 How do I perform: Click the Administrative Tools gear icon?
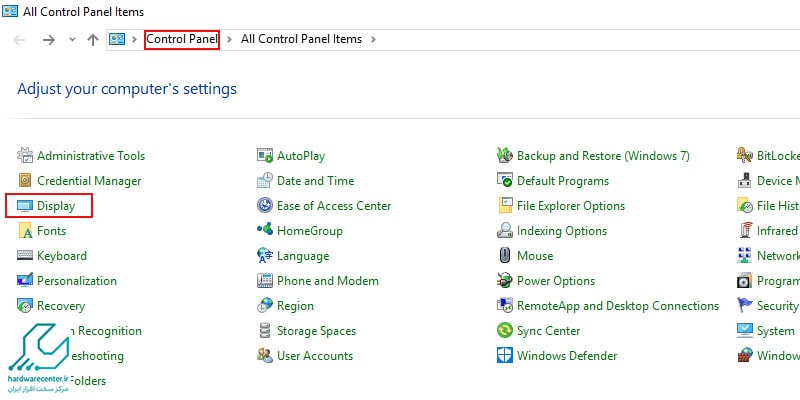(25, 156)
